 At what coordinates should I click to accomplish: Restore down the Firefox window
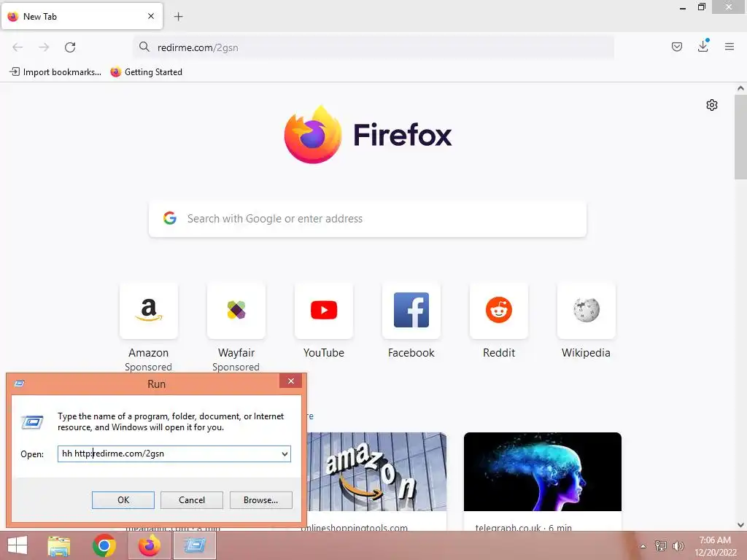[702, 7]
